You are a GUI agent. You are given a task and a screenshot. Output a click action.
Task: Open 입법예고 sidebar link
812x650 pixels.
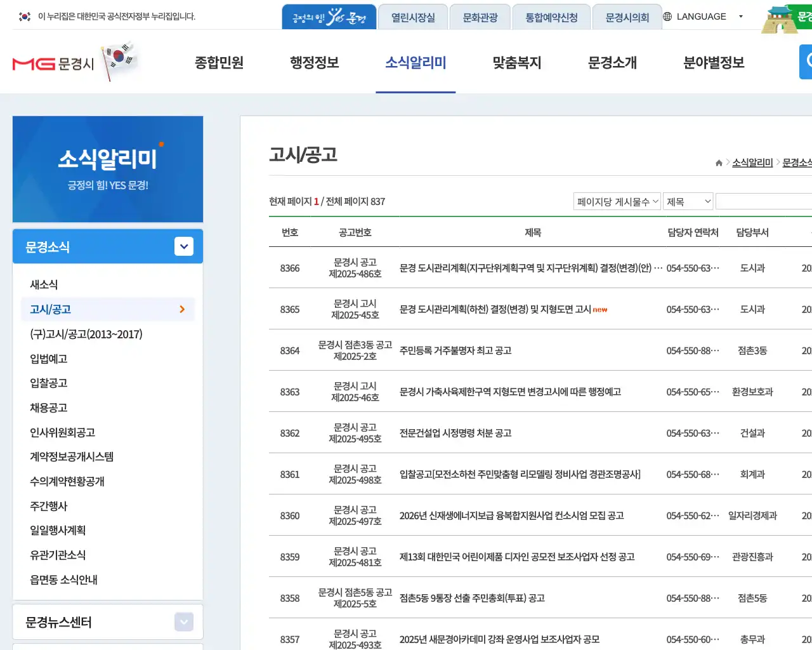pyautogui.click(x=48, y=359)
